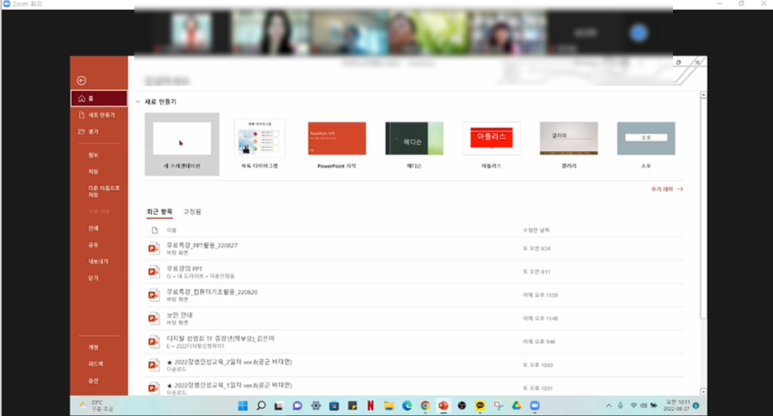Open the 디지털 성범죄 TF file row
Screen dimensions: 773x416
414,342
